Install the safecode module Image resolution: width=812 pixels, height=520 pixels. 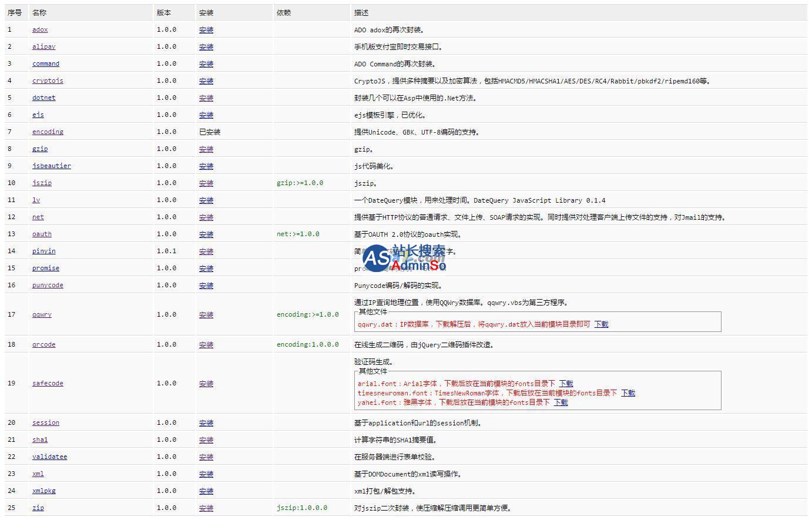206,383
